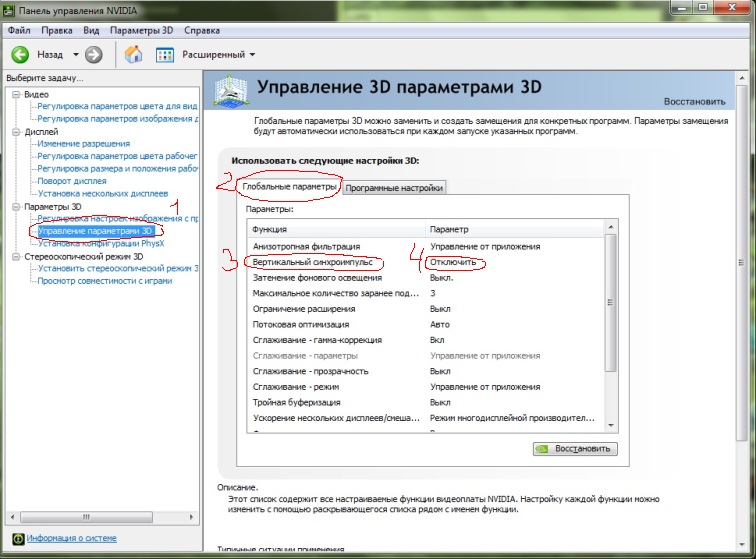Switch to Глобальные параметры tab

pos(289,186)
